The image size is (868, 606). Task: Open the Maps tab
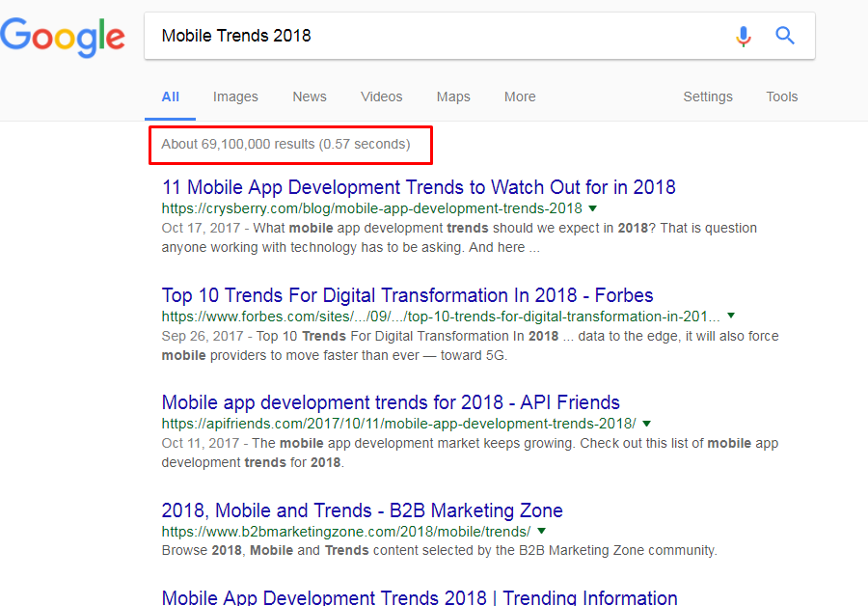[x=453, y=96]
